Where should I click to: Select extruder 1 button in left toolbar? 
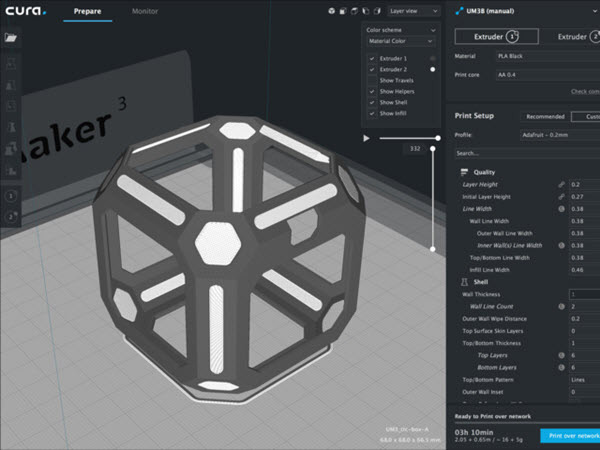[11, 197]
